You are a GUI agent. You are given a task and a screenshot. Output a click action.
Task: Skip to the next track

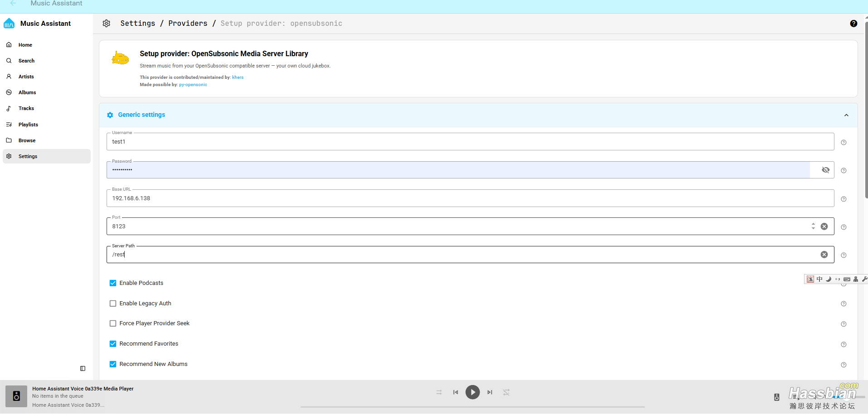(x=490, y=392)
